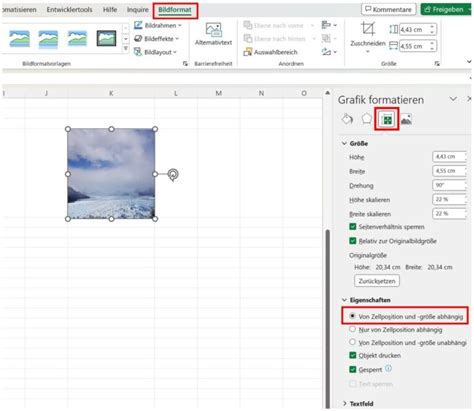Click the Breite skalieren field
474x411 pixels.
pyautogui.click(x=449, y=214)
